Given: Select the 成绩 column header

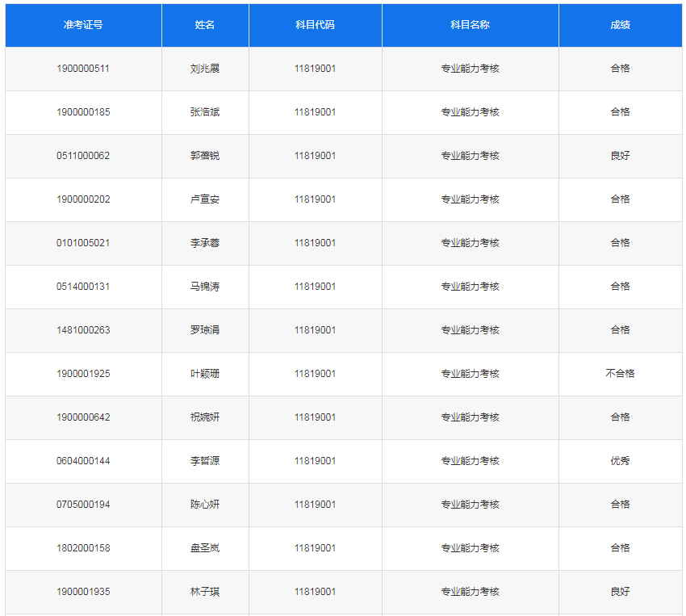Looking at the screenshot, I should tap(620, 25).
